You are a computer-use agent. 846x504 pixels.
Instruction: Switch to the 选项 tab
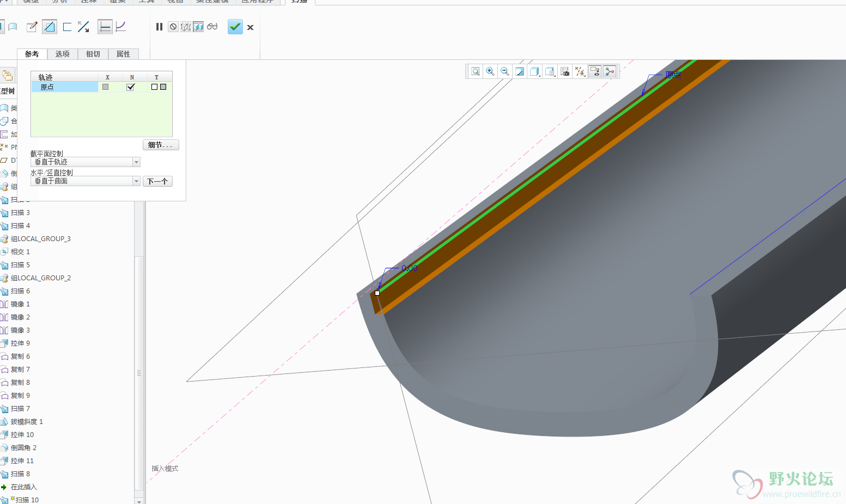pyautogui.click(x=63, y=54)
